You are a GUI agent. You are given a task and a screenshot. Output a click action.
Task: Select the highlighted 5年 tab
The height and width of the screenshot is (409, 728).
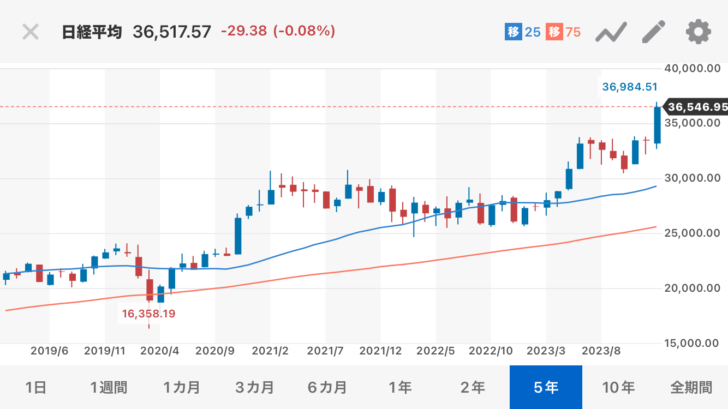546,387
